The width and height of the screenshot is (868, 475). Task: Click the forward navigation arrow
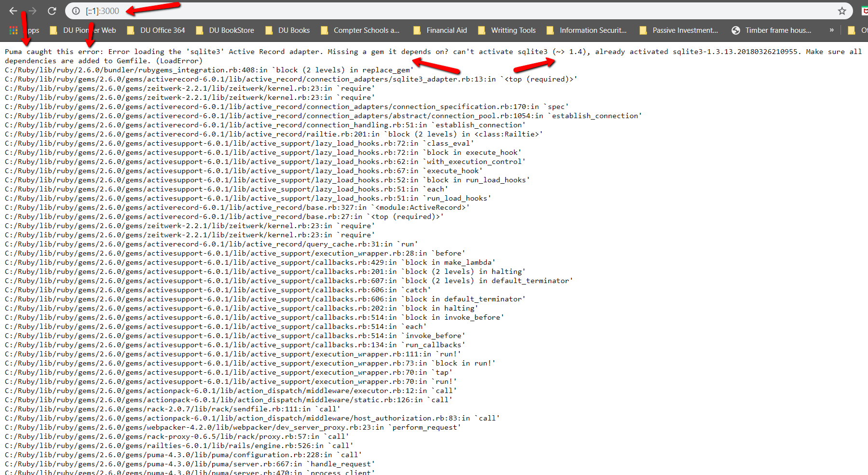31,11
